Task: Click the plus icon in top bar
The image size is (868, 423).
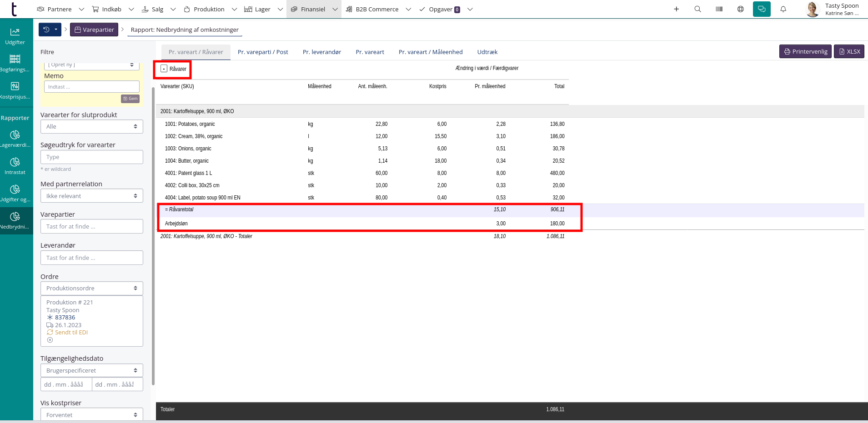Action: [x=676, y=9]
